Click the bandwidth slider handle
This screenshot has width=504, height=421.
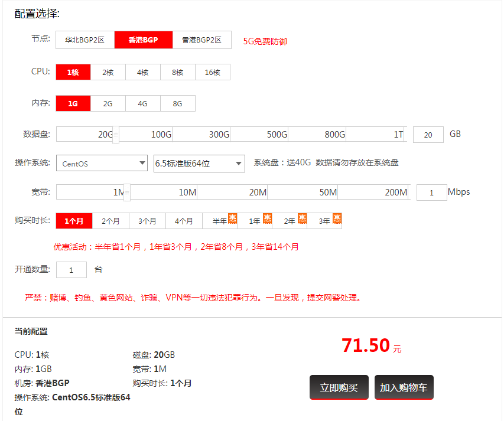pos(126,192)
